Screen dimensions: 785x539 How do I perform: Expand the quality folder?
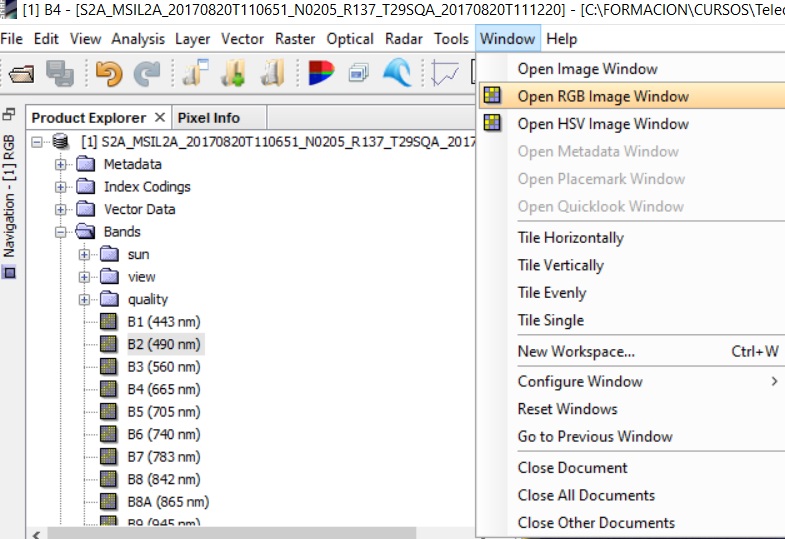(85, 300)
